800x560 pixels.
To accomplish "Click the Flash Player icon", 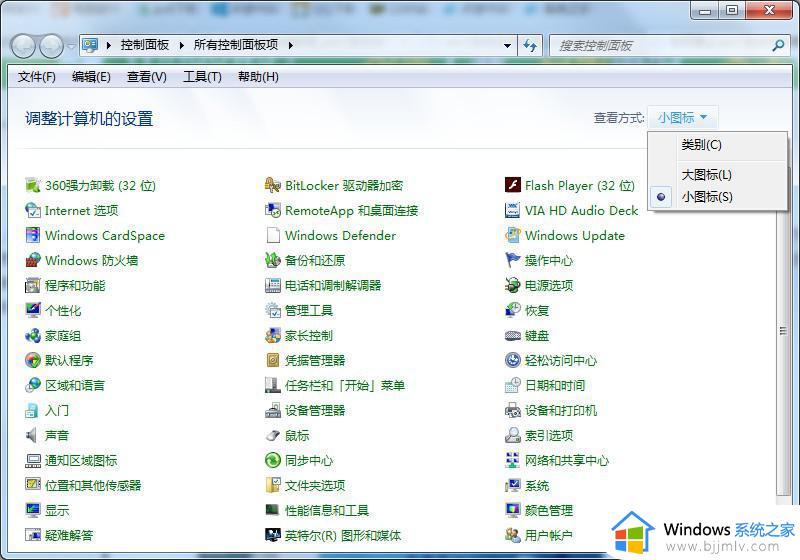I will coord(513,185).
